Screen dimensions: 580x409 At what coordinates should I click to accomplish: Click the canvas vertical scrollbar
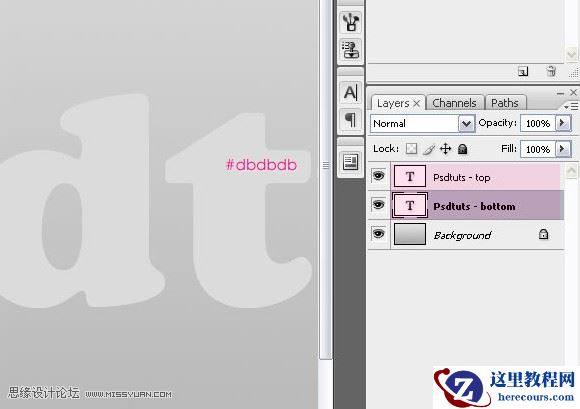coord(326,179)
